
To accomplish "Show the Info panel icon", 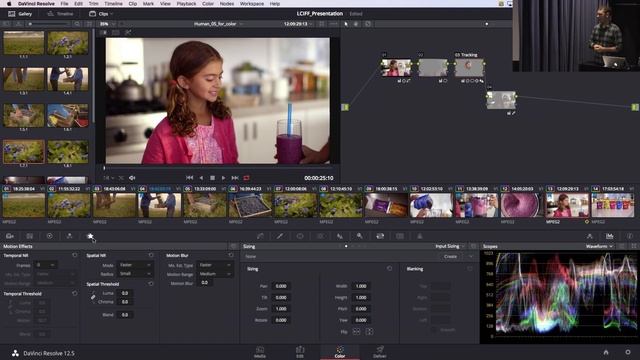I will point(629,236).
